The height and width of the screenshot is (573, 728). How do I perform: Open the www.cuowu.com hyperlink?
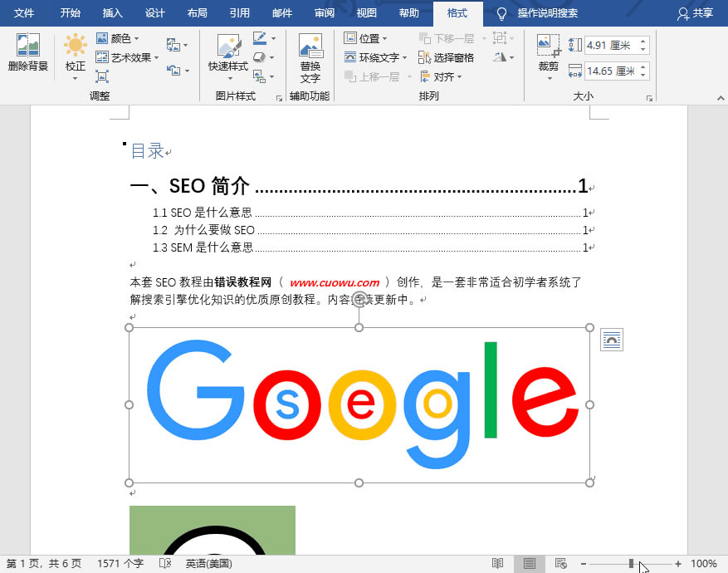335,282
